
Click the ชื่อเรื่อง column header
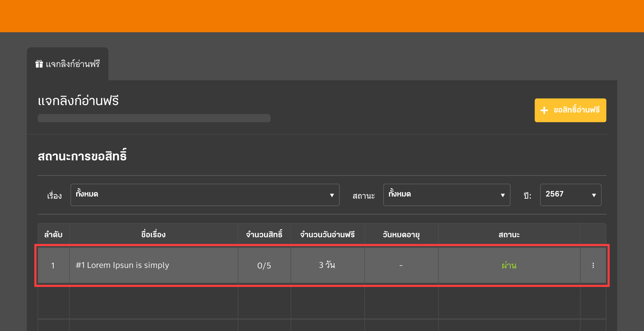pyautogui.click(x=153, y=235)
